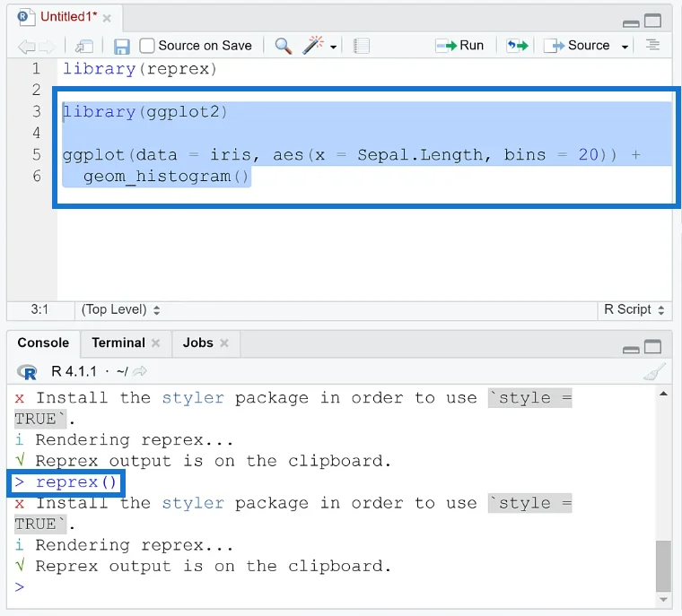682x616 pixels.
Task: Close the Untitled1 script tab
Action: click(107, 18)
